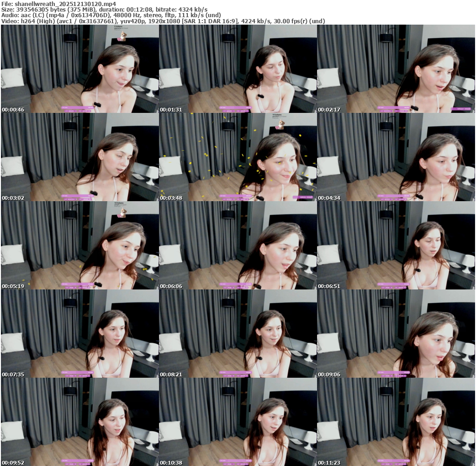Select the thumbnail frame at 00:01:31
Image resolution: width=476 pixels, height=466 pixels.
click(x=238, y=69)
